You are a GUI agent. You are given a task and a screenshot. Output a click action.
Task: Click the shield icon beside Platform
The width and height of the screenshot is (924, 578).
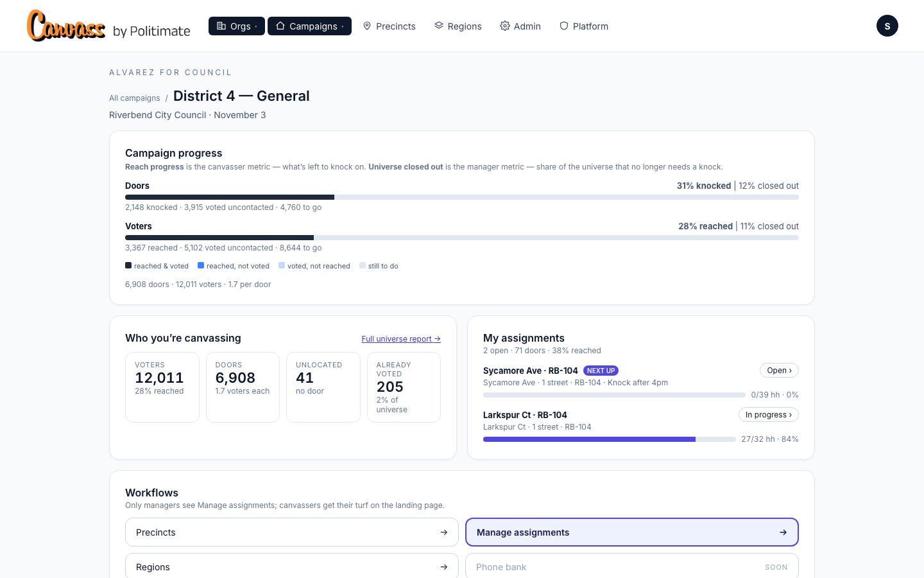point(564,26)
